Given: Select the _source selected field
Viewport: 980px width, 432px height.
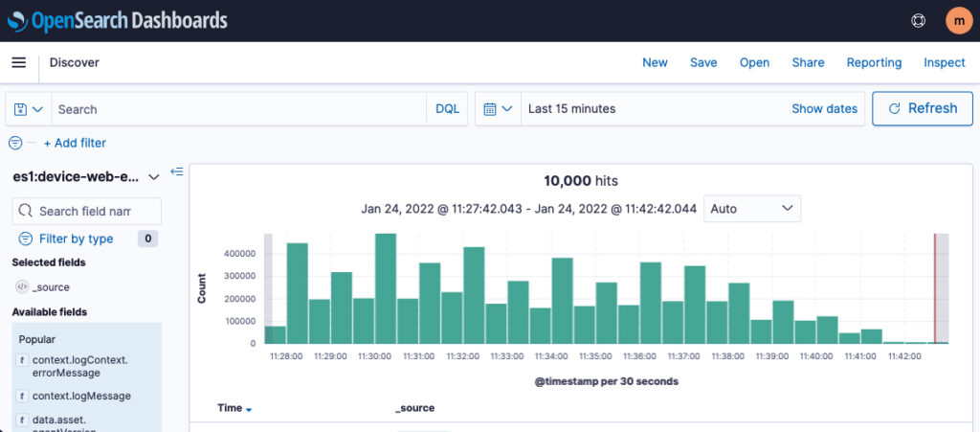Looking at the screenshot, I should coord(51,287).
